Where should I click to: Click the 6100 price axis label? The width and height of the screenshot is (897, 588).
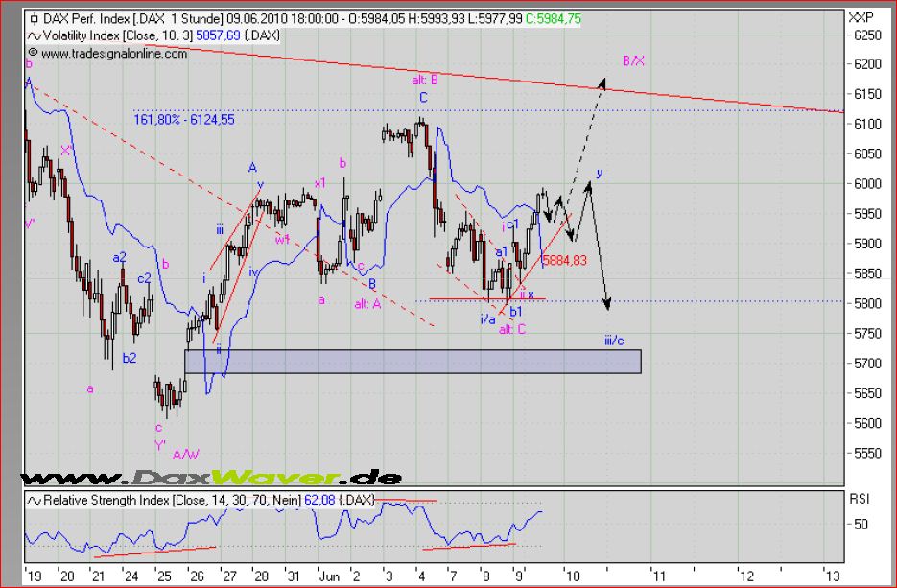coord(868,124)
